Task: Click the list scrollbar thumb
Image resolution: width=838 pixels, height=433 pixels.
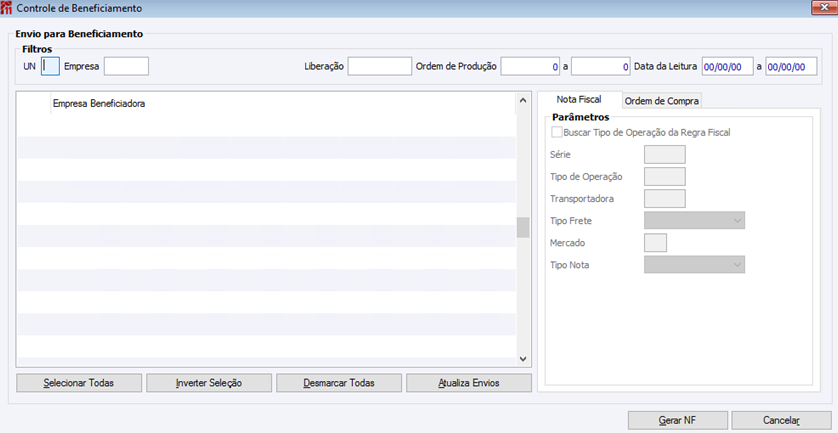Action: coord(523,227)
